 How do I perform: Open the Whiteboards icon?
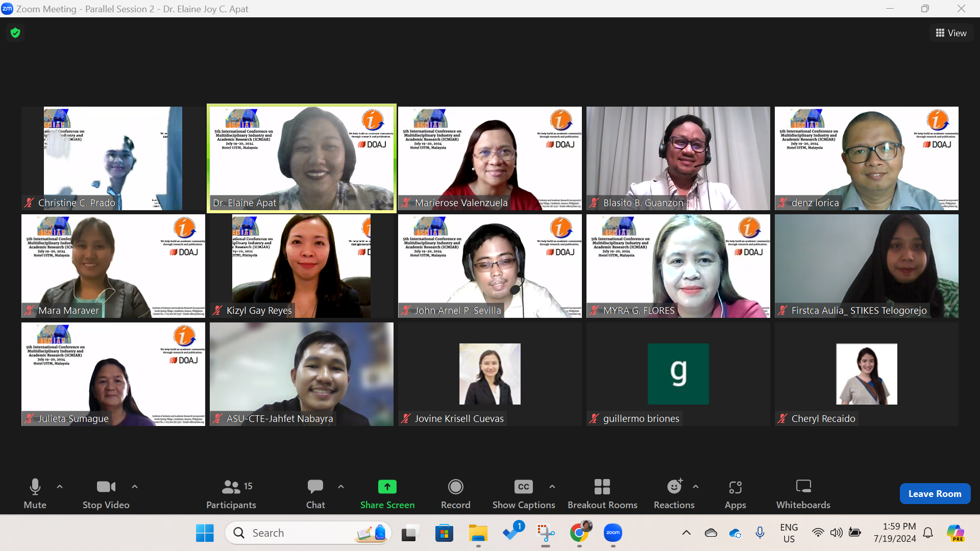point(803,487)
